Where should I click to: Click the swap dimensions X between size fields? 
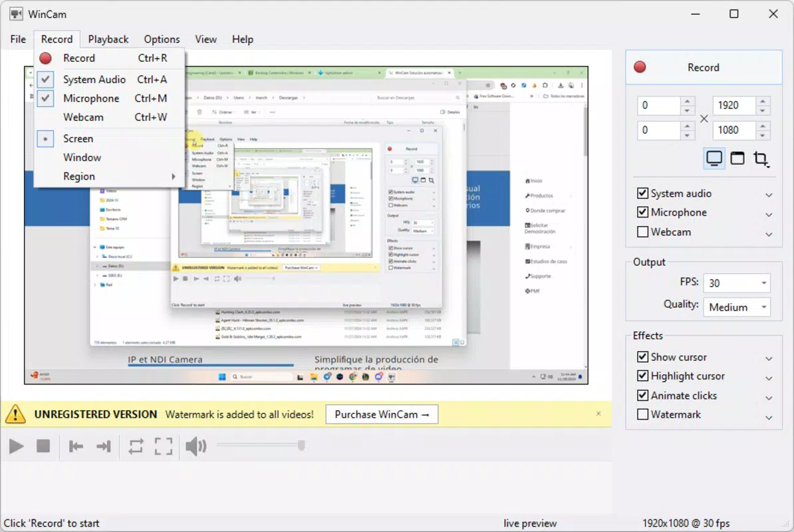point(704,118)
